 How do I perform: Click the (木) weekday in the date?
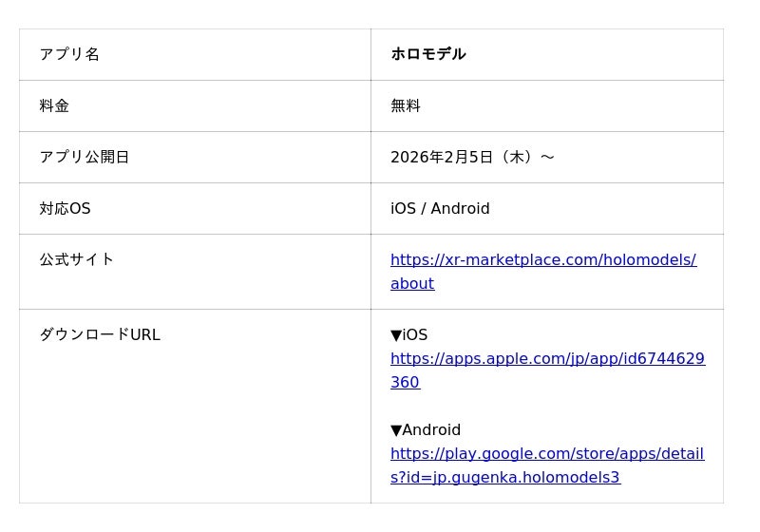[516, 157]
